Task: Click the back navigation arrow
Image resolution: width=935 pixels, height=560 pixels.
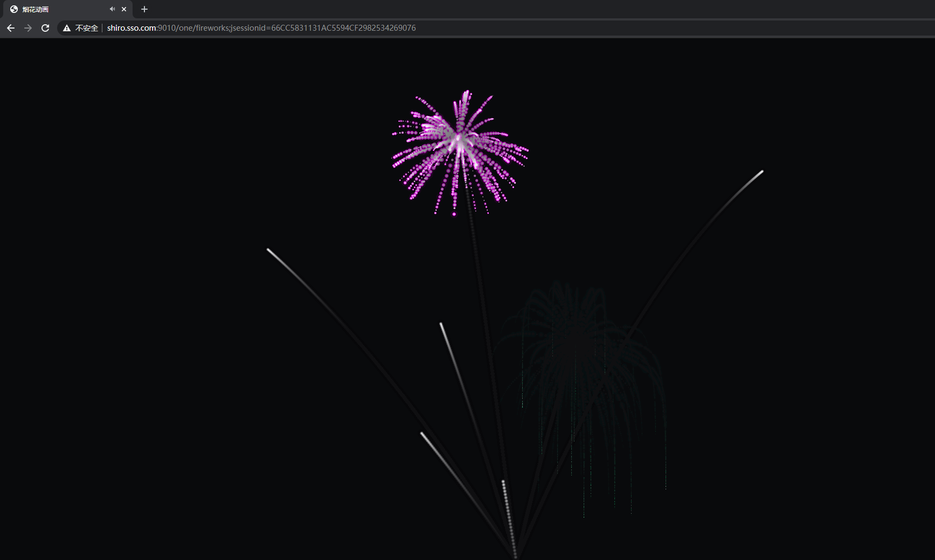Action: point(11,27)
